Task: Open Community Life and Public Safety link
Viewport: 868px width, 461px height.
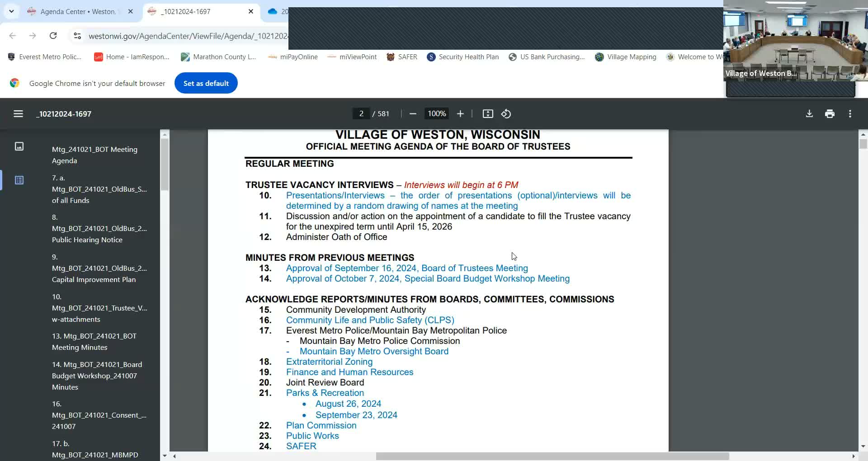Action: pos(370,320)
